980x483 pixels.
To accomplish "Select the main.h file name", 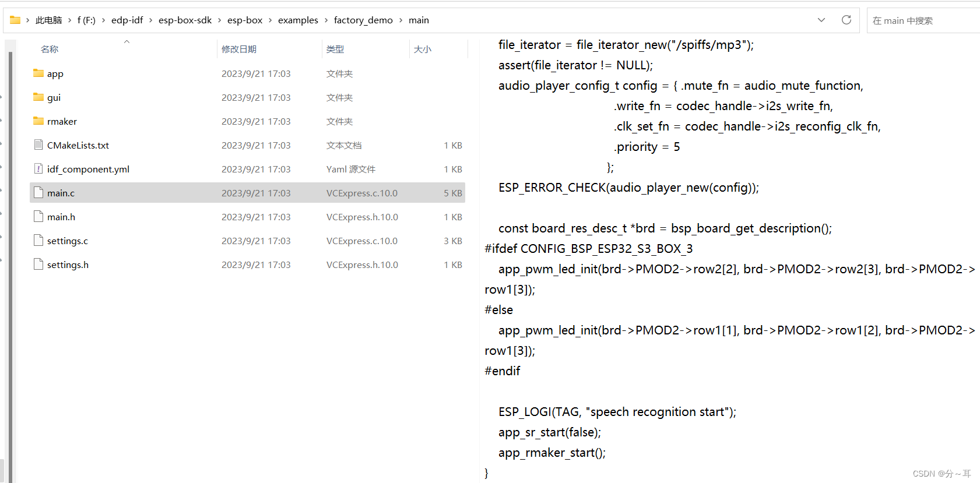I will click(61, 217).
